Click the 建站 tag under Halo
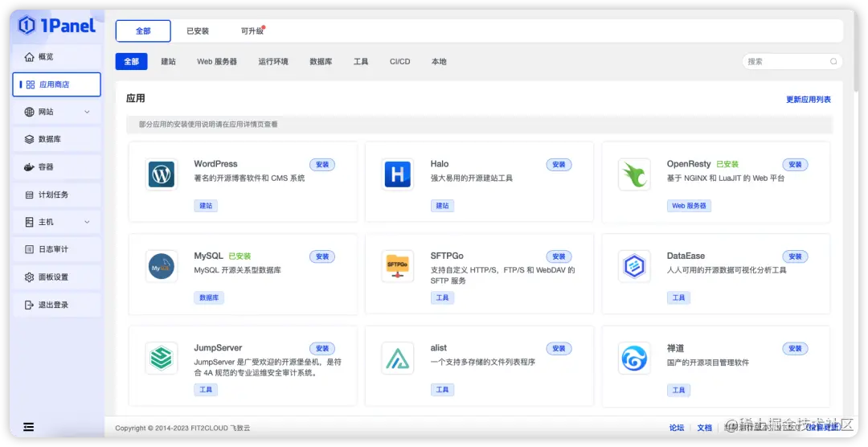This screenshot has width=868, height=447. click(x=442, y=206)
